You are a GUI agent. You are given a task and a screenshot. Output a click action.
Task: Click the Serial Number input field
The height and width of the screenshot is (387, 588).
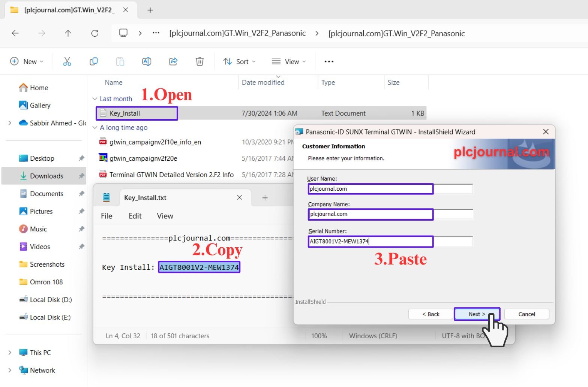click(390, 241)
